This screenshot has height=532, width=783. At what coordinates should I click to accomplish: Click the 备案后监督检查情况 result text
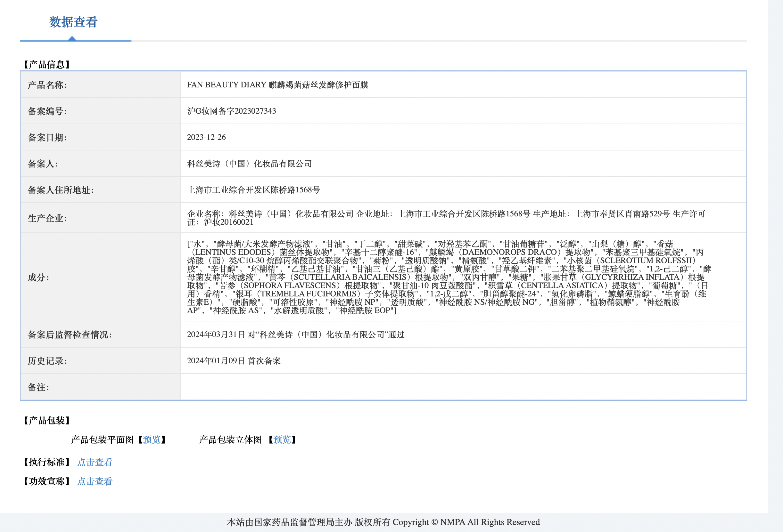[295, 335]
